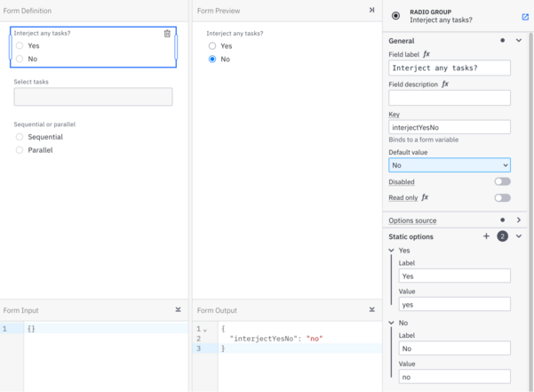The width and height of the screenshot is (534, 392).
Task: Expand the Options source section
Action: pyautogui.click(x=518, y=220)
